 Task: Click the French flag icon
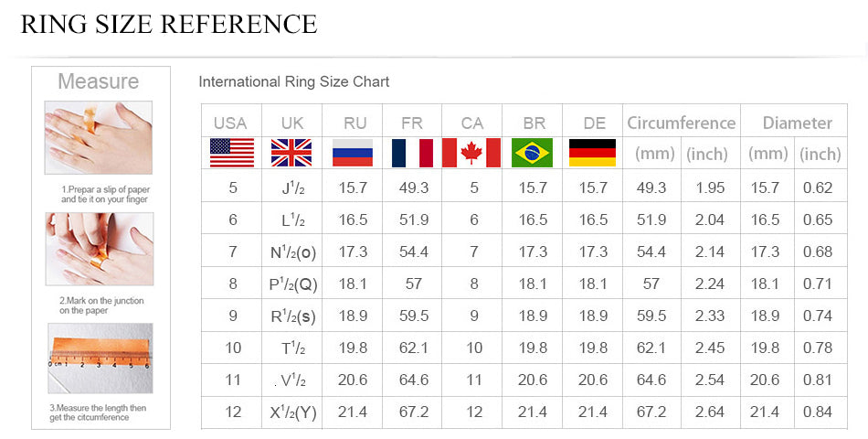(412, 153)
